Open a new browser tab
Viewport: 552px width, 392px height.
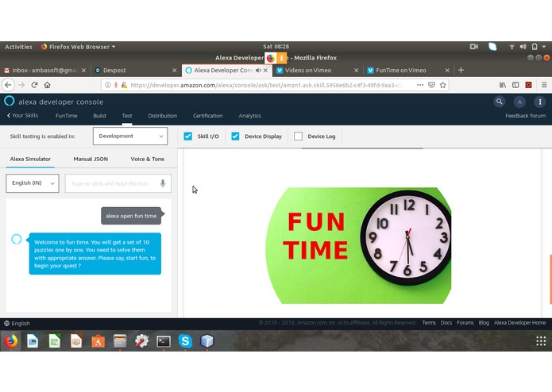(461, 71)
